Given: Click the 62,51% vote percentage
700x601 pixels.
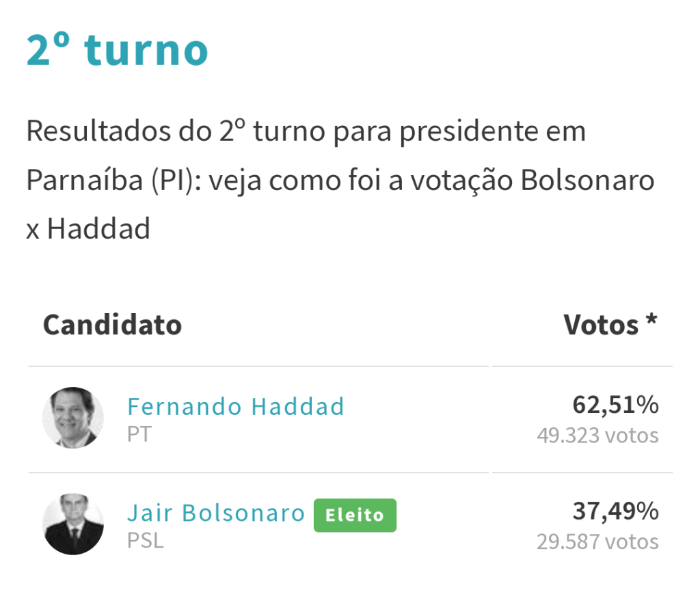Looking at the screenshot, I should pyautogui.click(x=616, y=405).
